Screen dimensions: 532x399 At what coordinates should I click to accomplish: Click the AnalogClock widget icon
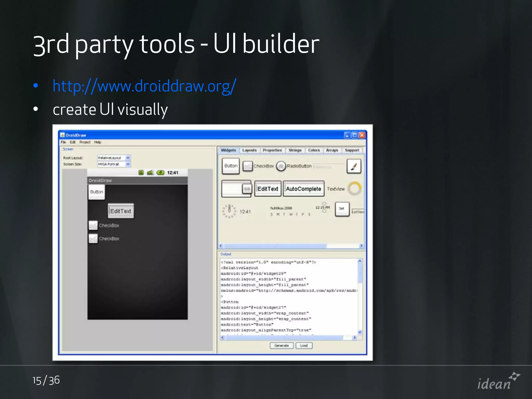point(229,211)
